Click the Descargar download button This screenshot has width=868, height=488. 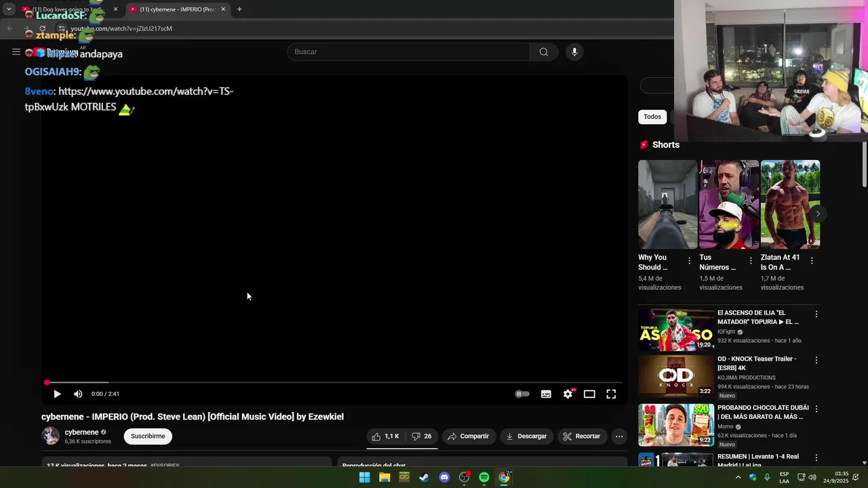[526, 436]
